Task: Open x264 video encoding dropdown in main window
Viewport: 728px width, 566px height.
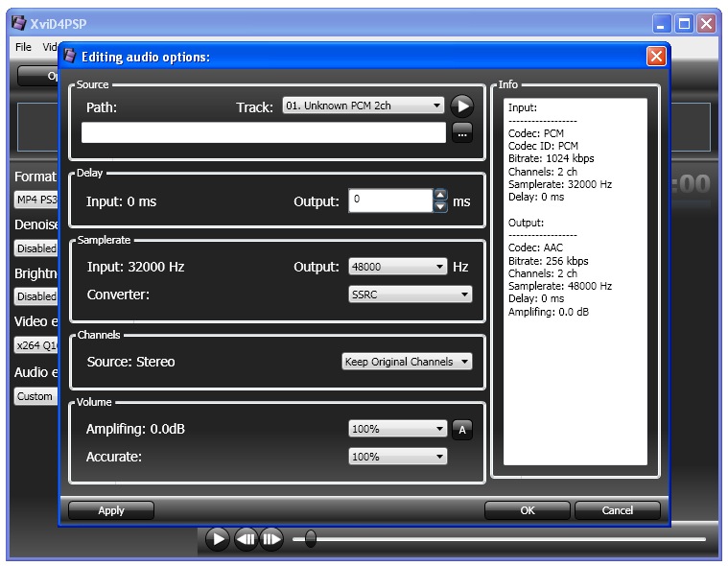Action: [36, 345]
